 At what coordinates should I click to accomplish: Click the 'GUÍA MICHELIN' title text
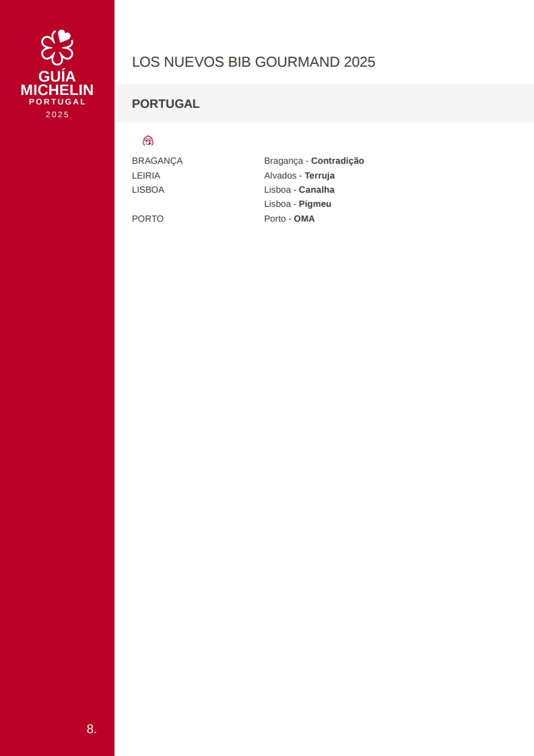[57, 83]
